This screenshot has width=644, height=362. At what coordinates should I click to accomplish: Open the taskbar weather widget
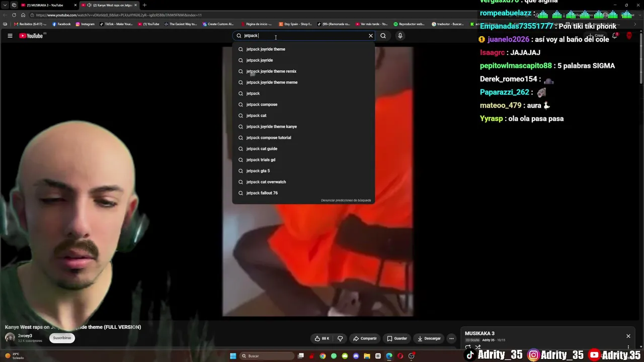click(14, 356)
